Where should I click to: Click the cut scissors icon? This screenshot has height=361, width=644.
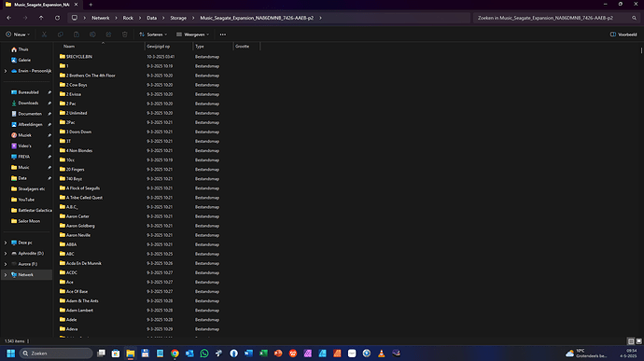click(44, 35)
